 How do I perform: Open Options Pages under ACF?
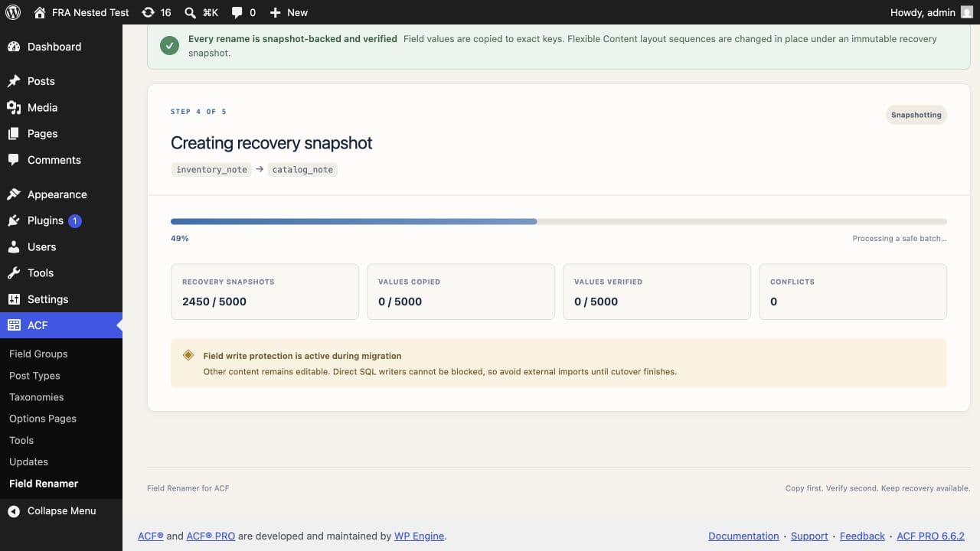pyautogui.click(x=43, y=419)
